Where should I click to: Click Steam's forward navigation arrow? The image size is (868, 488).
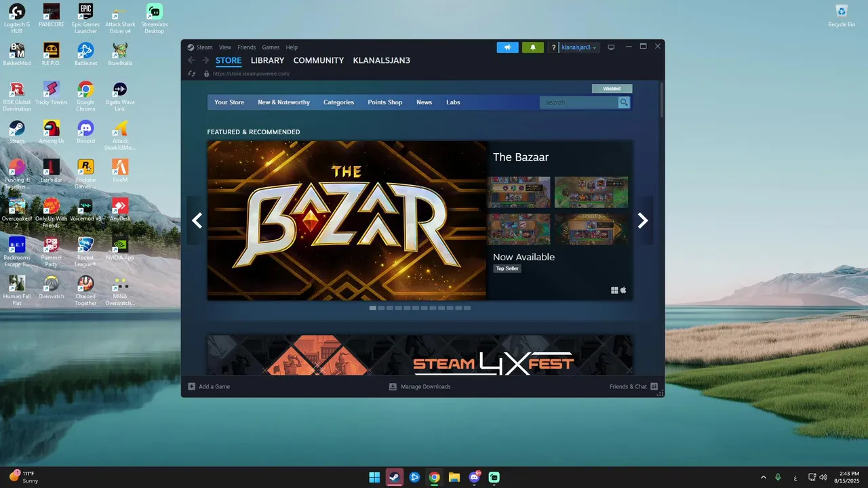pos(205,60)
